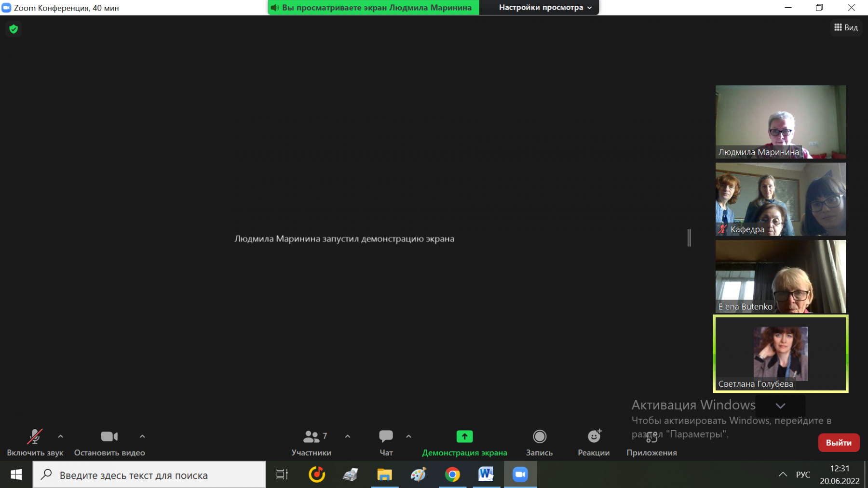868x488 pixels.
Task: Show hidden system tray icons
Action: (x=783, y=475)
